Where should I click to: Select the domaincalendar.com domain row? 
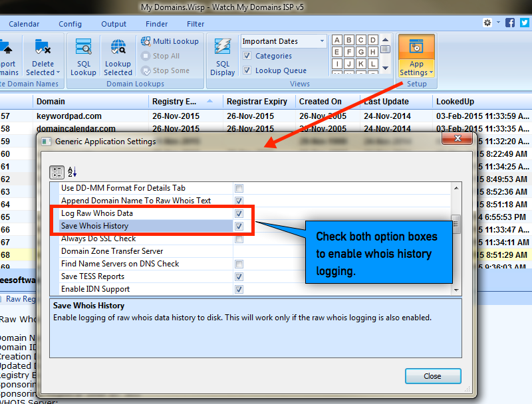[x=266, y=128]
